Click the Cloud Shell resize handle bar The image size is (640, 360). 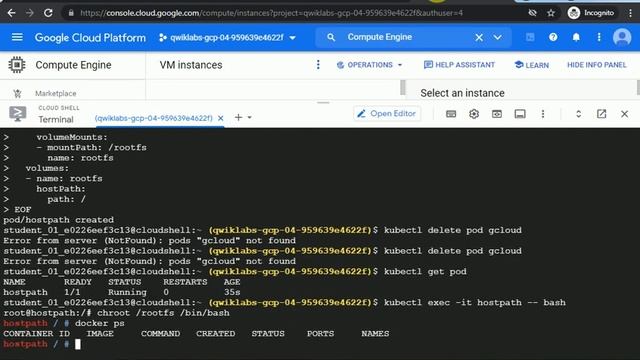click(x=323, y=103)
